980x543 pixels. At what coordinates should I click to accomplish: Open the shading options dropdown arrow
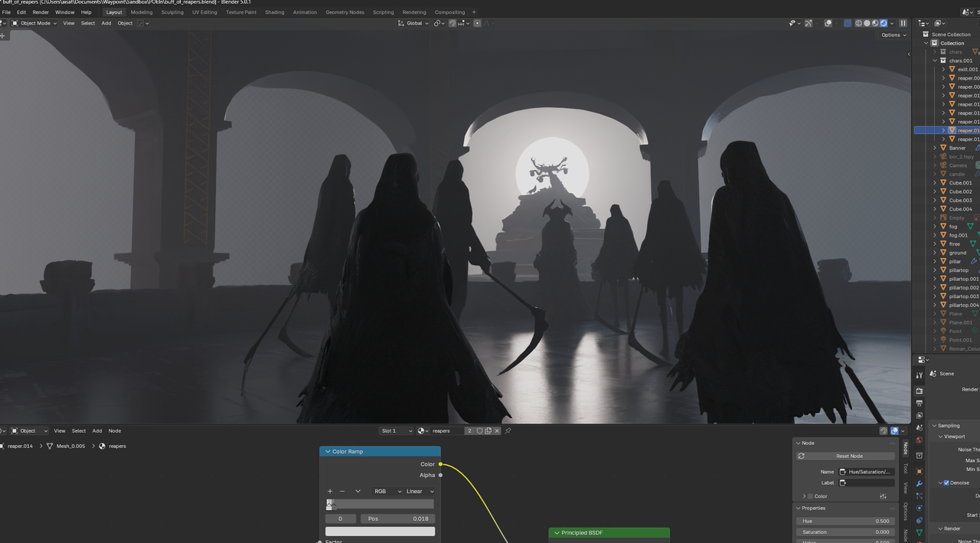coord(892,23)
